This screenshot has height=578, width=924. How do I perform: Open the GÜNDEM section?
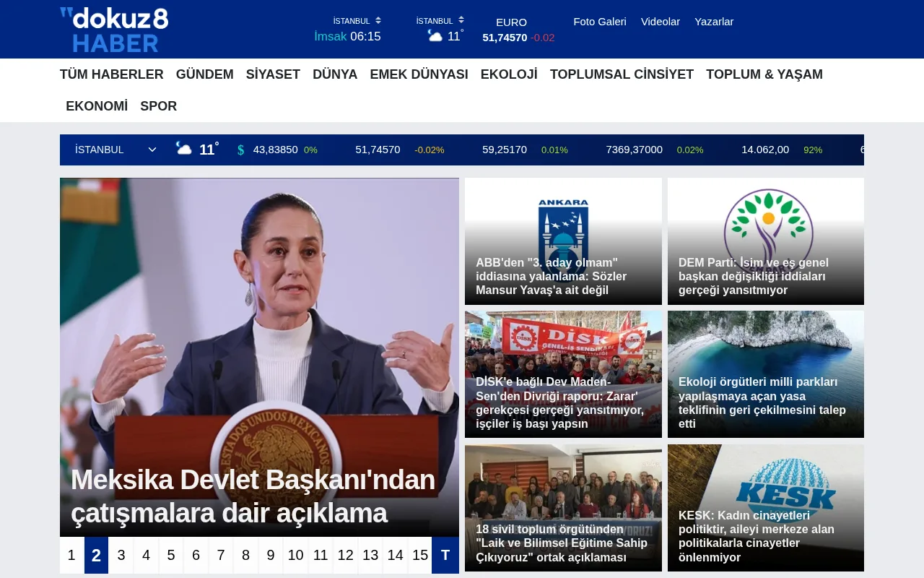[204, 74]
